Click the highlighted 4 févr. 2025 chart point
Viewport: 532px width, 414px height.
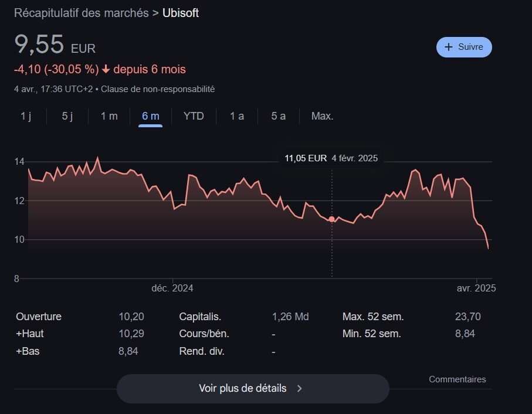click(x=332, y=219)
